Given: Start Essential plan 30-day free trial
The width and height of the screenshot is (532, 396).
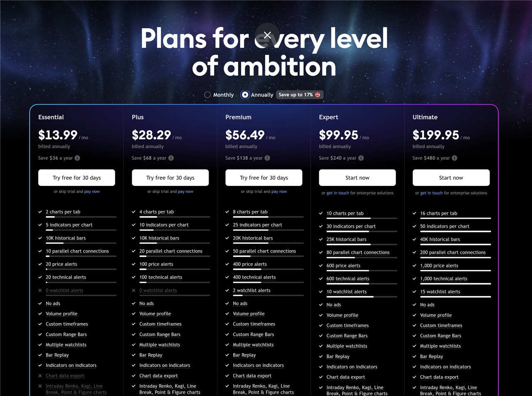Looking at the screenshot, I should 76,178.
